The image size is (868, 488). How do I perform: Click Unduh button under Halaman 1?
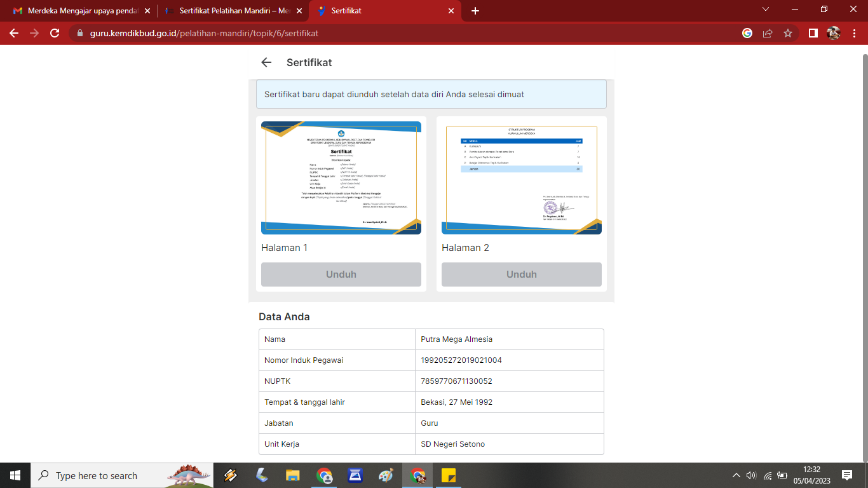pos(341,274)
